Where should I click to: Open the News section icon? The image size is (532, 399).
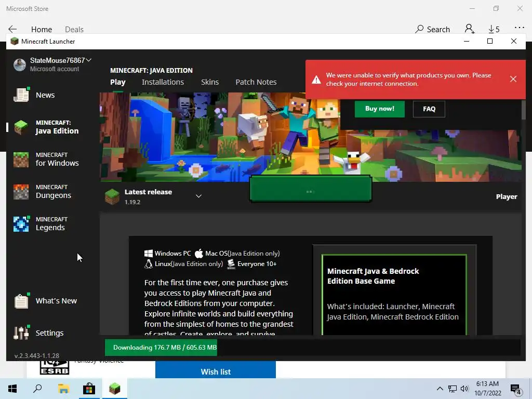point(21,95)
